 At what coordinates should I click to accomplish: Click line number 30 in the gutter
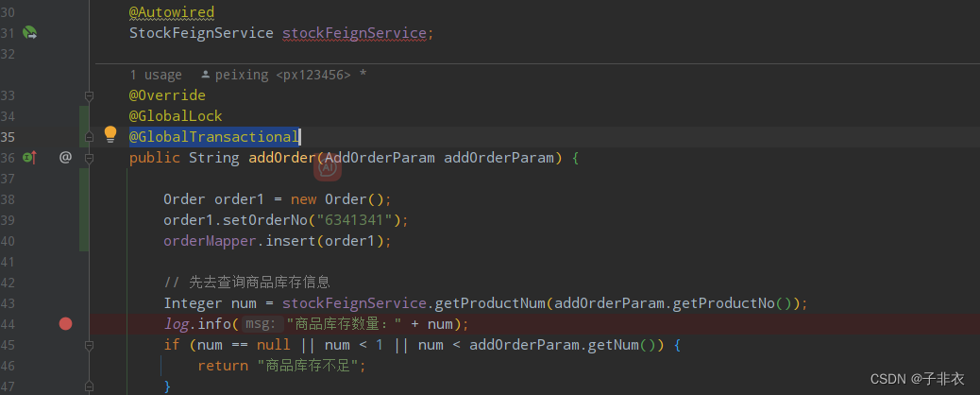pos(8,12)
